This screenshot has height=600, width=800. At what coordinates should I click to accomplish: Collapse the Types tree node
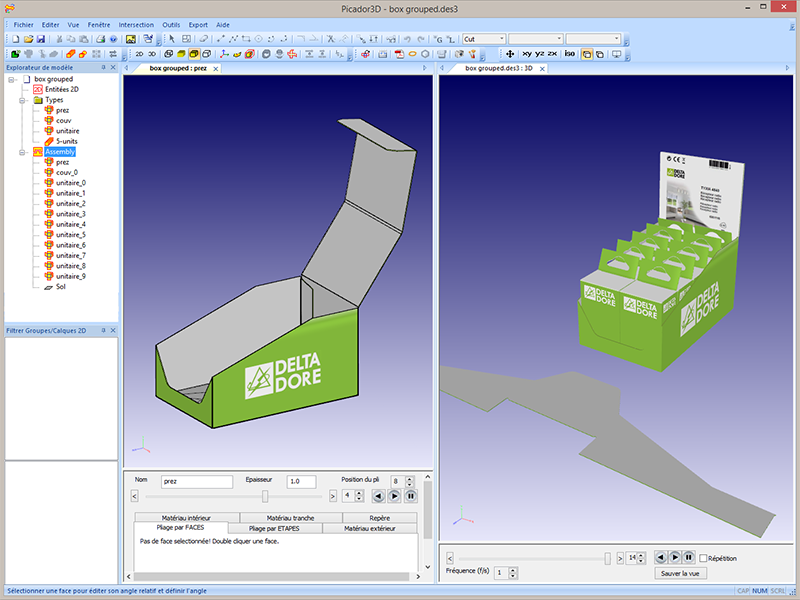tap(24, 100)
